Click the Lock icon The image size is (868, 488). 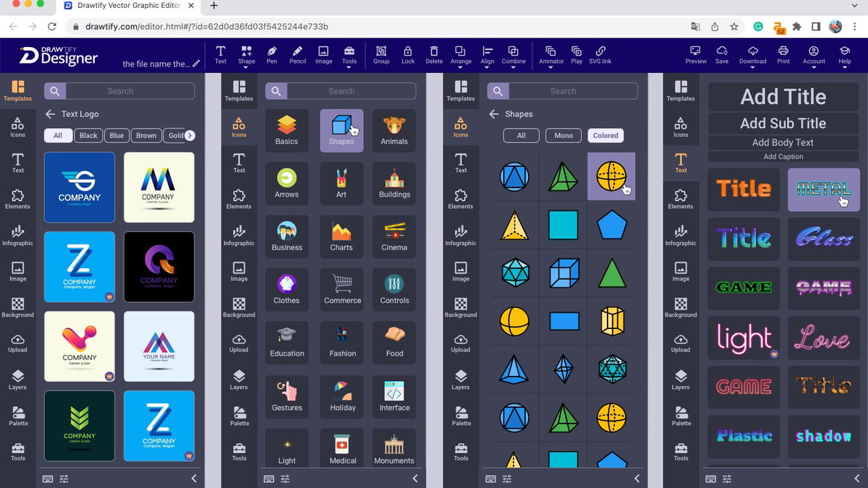(x=408, y=54)
